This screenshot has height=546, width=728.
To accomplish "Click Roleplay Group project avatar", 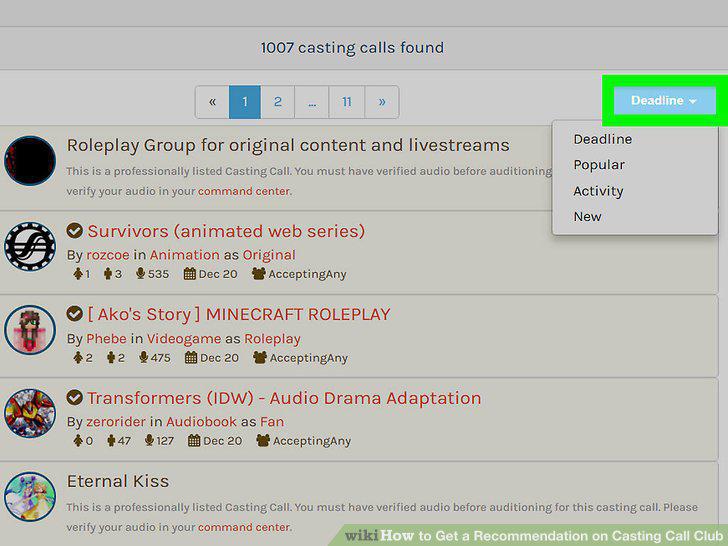I will (30, 161).
